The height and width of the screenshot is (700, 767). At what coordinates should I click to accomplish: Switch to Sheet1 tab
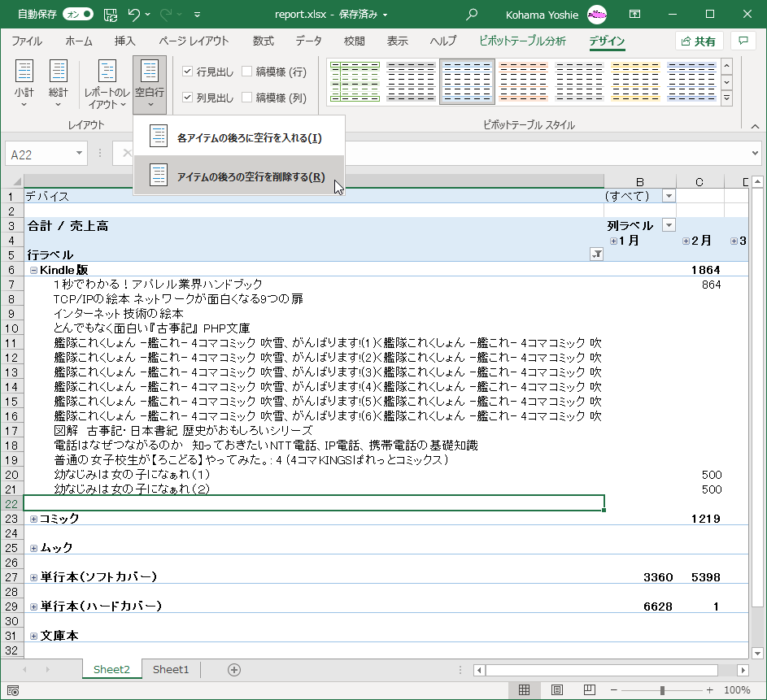tap(171, 670)
